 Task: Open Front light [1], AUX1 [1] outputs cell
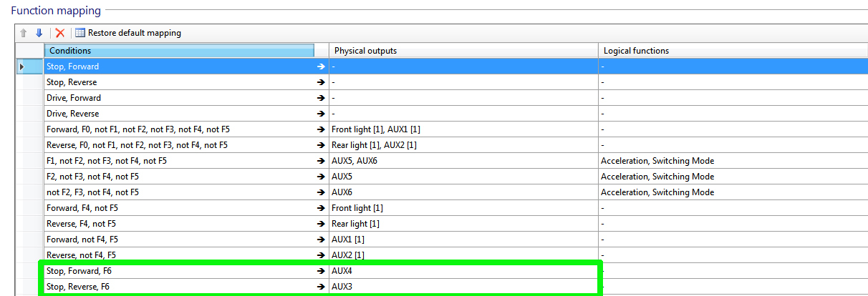[x=464, y=129]
